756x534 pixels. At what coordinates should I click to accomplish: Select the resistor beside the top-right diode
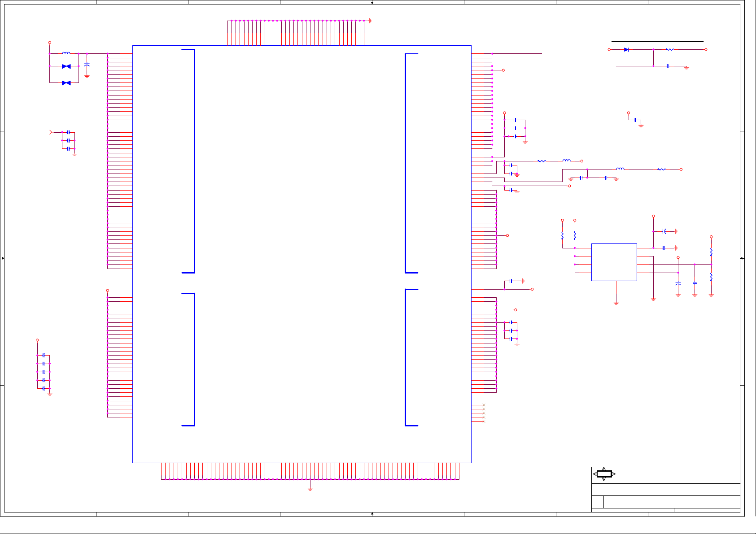click(670, 50)
